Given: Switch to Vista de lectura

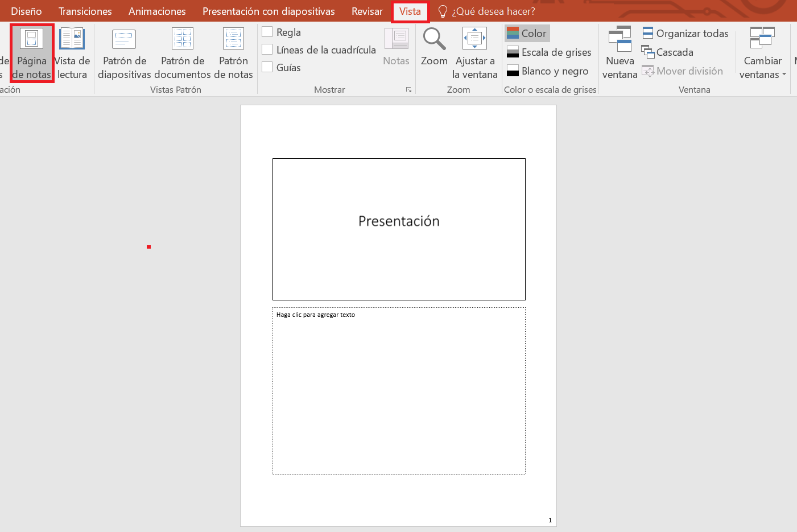Looking at the screenshot, I should 72,53.
